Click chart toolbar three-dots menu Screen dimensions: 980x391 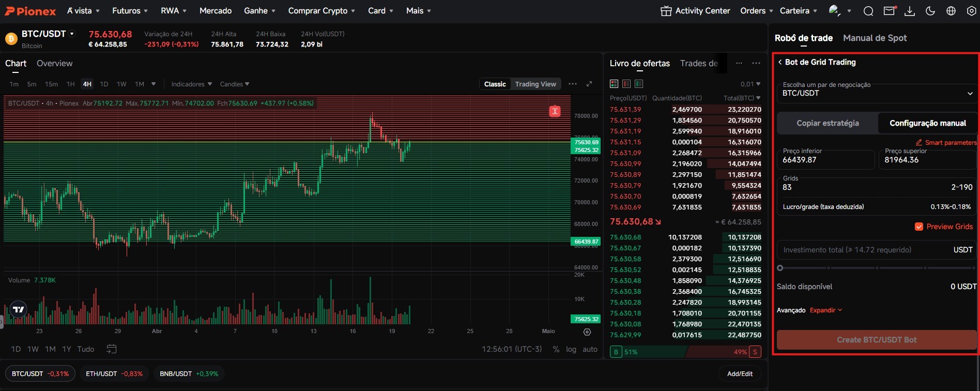tap(573, 84)
